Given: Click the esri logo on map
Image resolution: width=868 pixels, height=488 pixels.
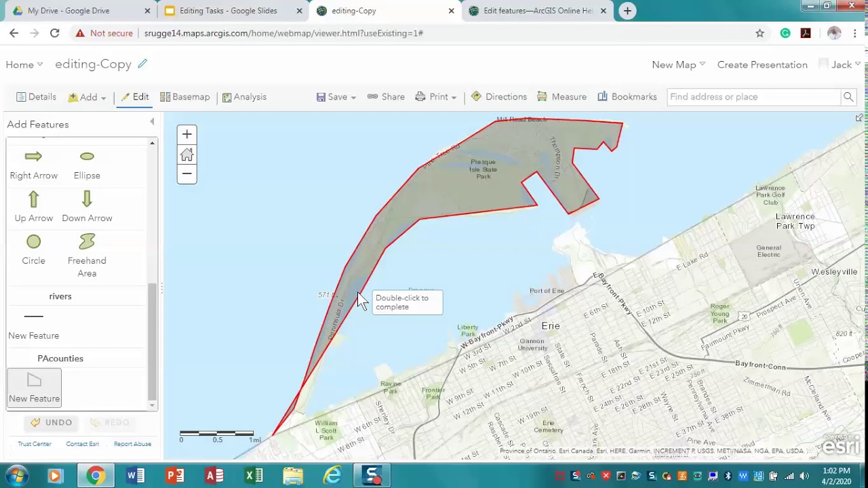Looking at the screenshot, I should coord(841,445).
